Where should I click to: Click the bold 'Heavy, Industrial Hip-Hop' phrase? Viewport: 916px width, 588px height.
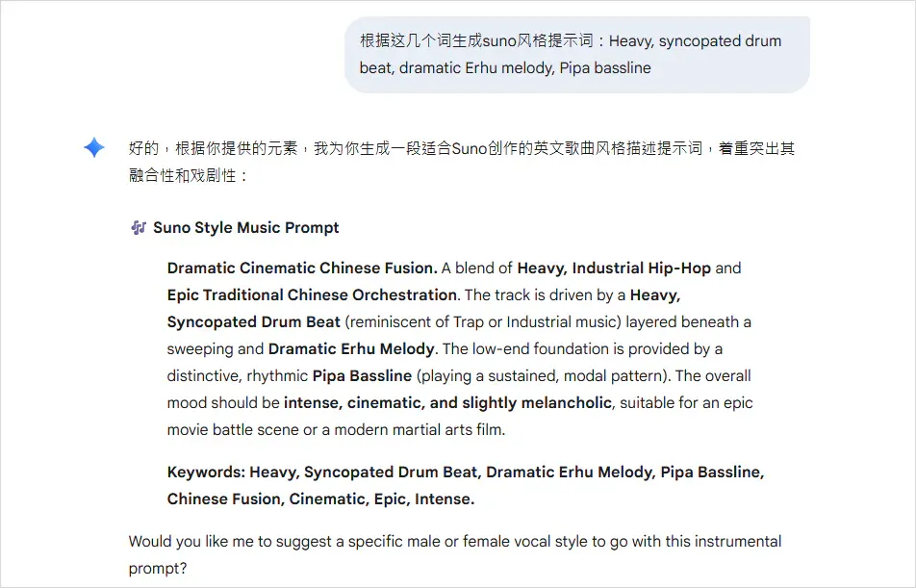pyautogui.click(x=614, y=268)
